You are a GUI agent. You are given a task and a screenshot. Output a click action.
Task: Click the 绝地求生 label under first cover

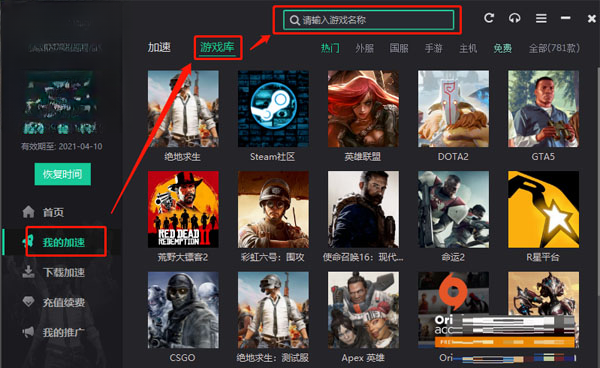183,157
